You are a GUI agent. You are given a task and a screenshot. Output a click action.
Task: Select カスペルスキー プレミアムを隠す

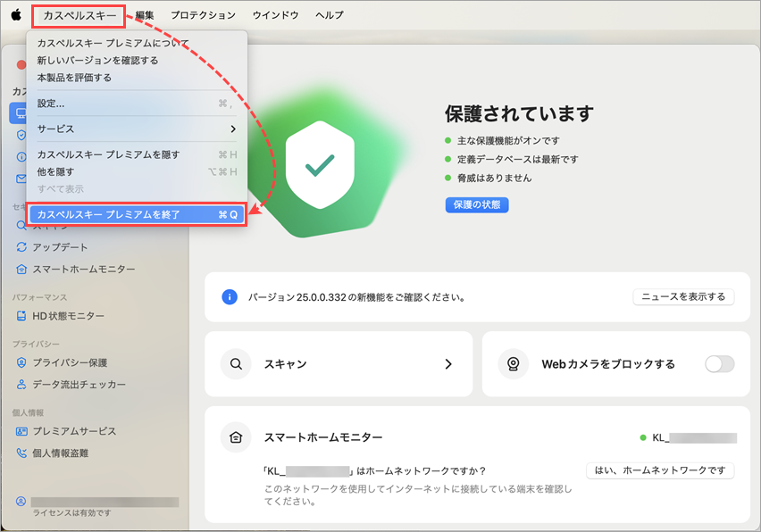138,154
